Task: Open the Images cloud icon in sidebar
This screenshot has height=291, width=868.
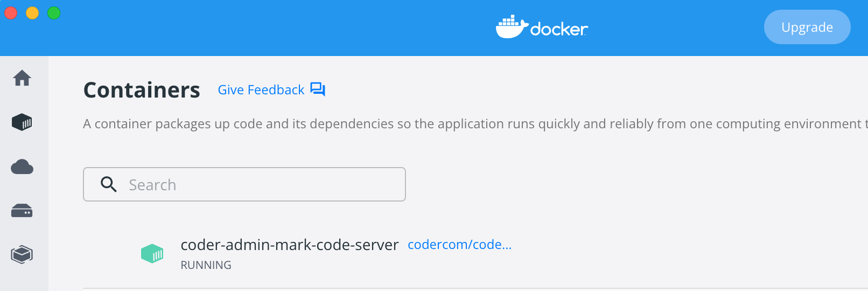Action: 22,167
